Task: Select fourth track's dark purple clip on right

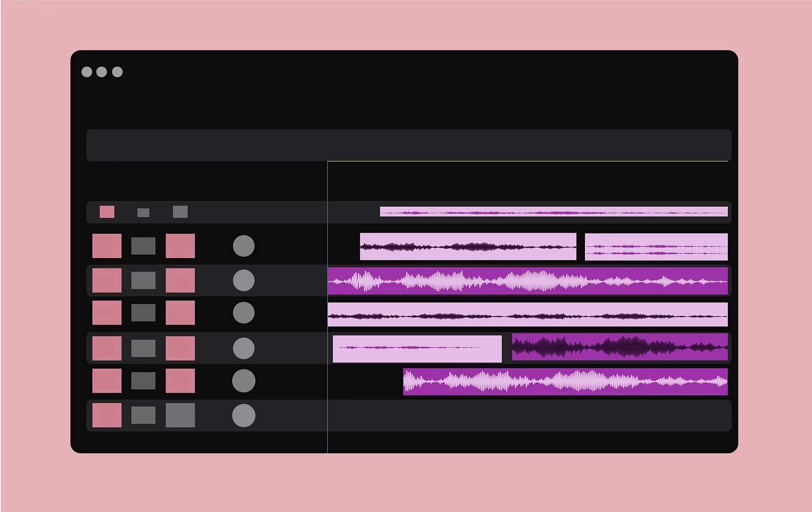Action: pyautogui.click(x=620, y=347)
